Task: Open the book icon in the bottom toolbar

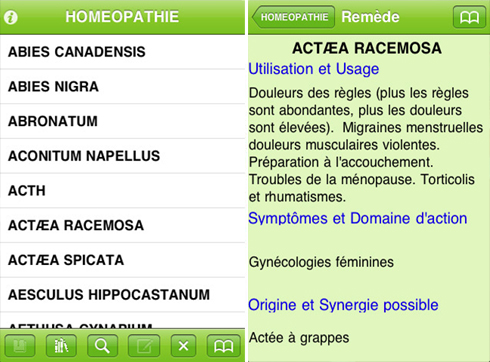Action: [223, 346]
